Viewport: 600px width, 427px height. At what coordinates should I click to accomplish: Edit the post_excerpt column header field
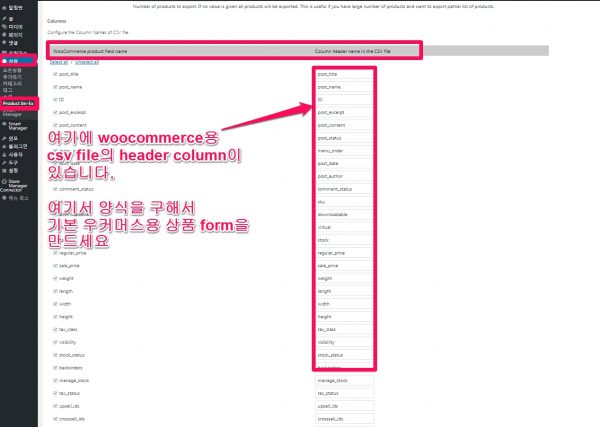click(345, 112)
